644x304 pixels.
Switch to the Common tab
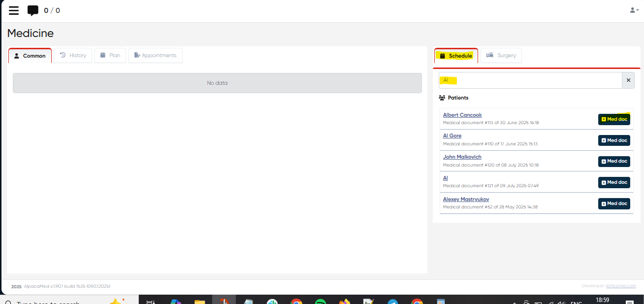(x=30, y=56)
